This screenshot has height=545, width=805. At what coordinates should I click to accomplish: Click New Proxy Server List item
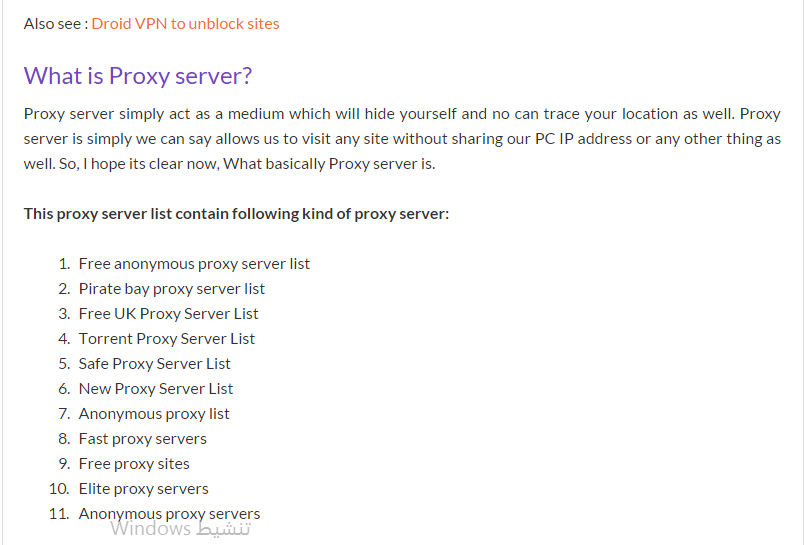pyautogui.click(x=156, y=389)
